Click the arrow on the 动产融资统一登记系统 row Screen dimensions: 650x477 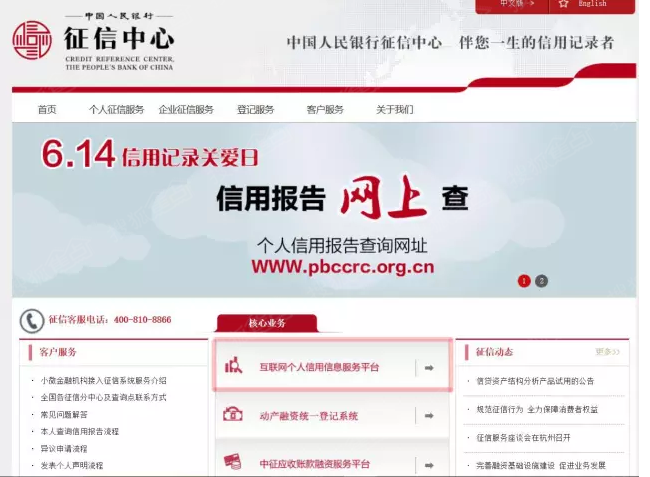coord(429,415)
